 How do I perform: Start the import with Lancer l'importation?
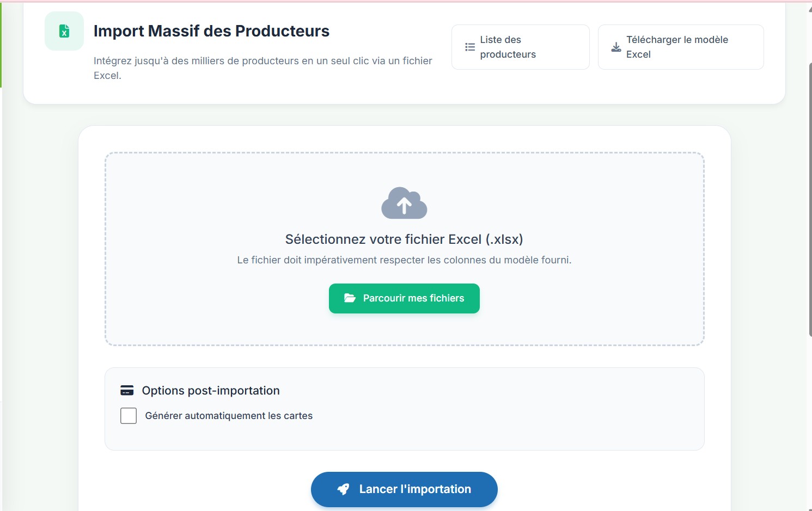pos(404,489)
